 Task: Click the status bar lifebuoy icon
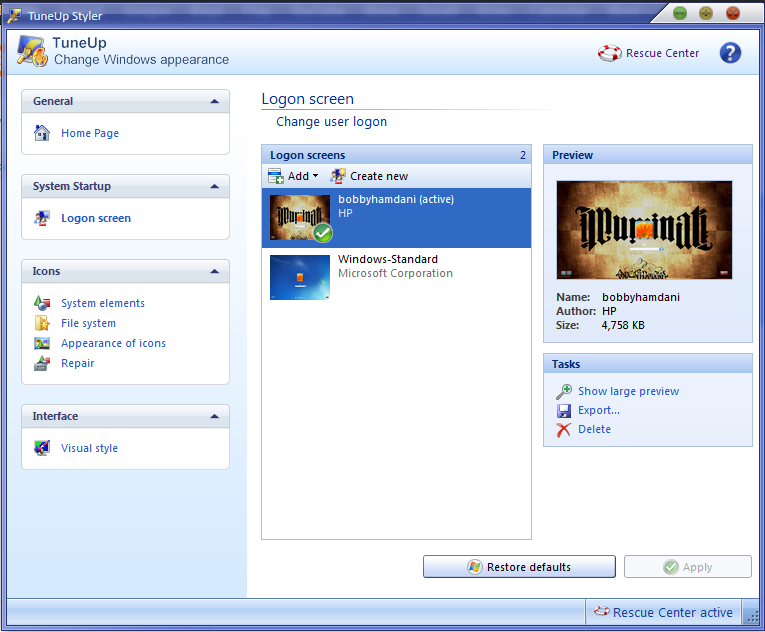[x=601, y=611]
